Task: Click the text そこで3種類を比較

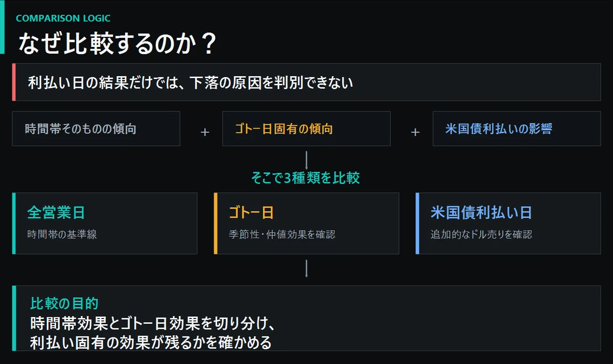Action: 306,178
